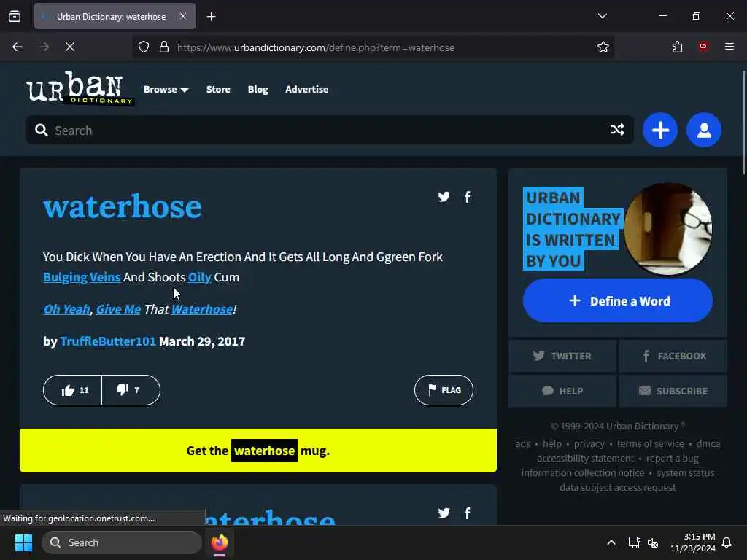
Task: Open the system status link
Action: click(x=685, y=472)
